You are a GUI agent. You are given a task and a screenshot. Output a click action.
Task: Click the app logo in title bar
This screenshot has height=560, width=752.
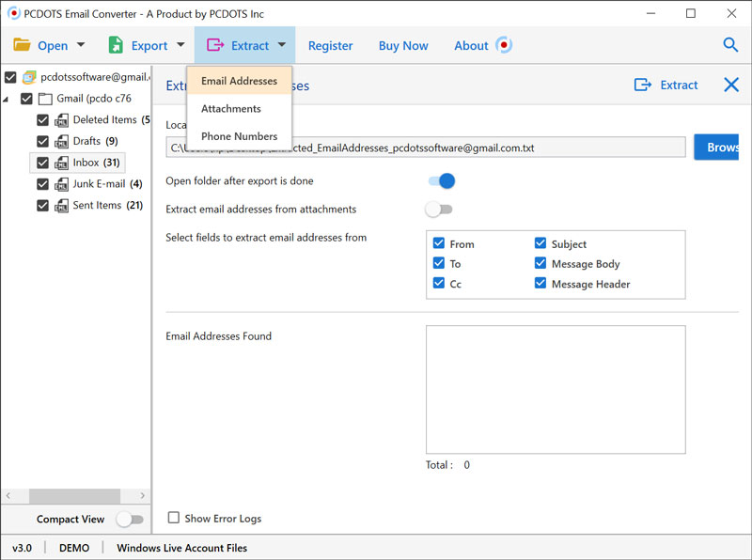coord(14,13)
